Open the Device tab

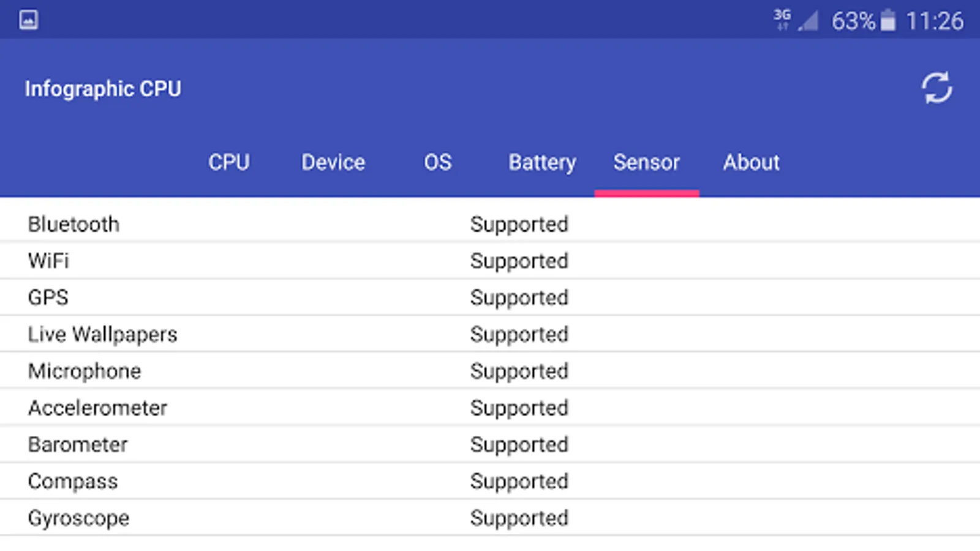tap(333, 162)
